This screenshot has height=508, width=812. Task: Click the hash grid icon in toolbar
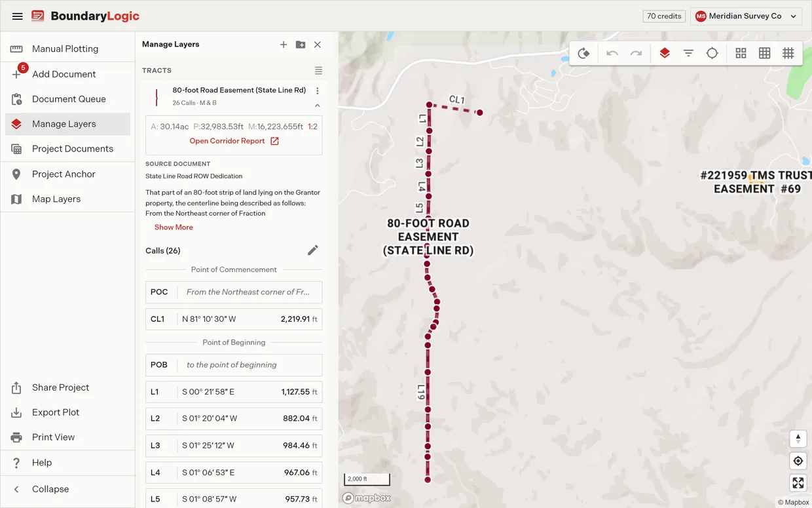788,53
